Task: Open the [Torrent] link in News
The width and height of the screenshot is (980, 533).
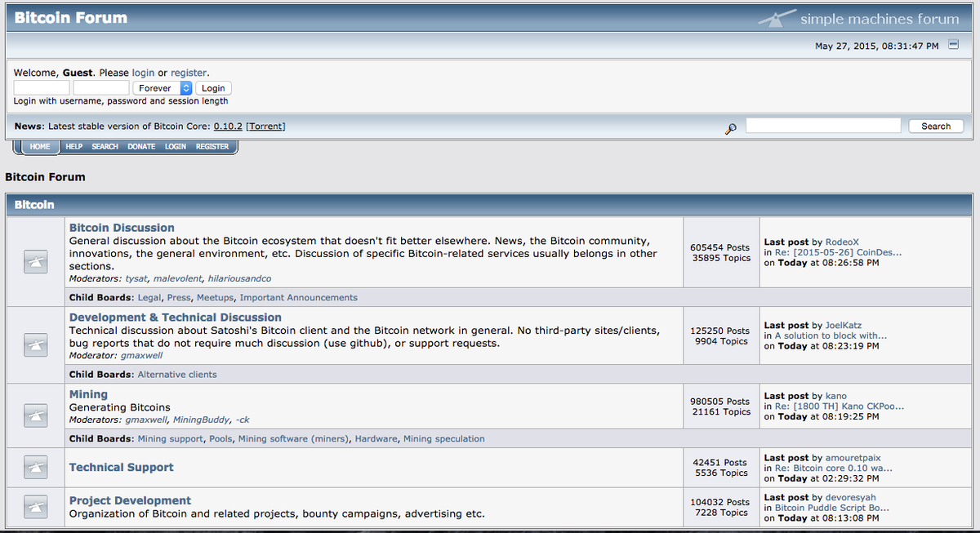Action: coord(265,126)
